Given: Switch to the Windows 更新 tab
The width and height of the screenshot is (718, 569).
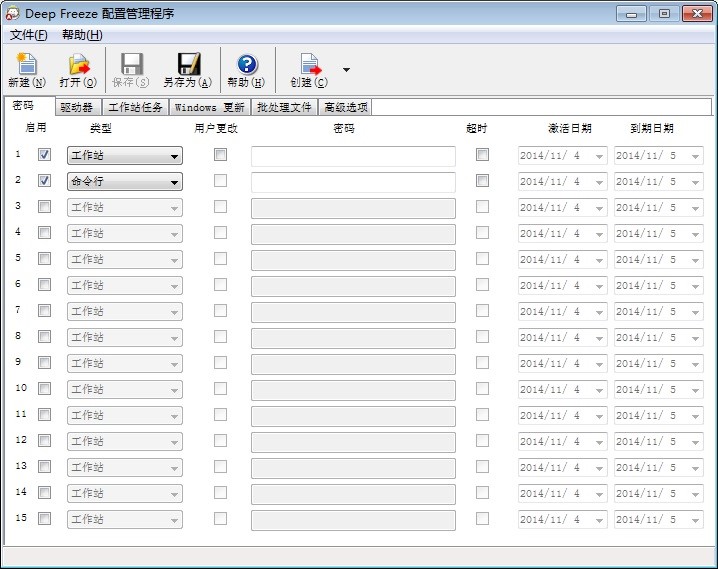Looking at the screenshot, I should coord(209,107).
